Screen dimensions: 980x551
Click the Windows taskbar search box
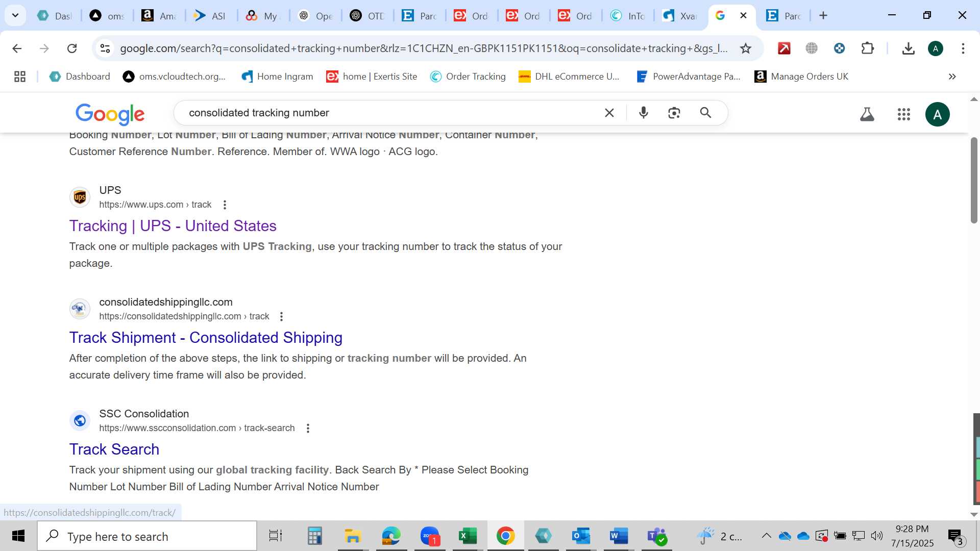point(147,536)
